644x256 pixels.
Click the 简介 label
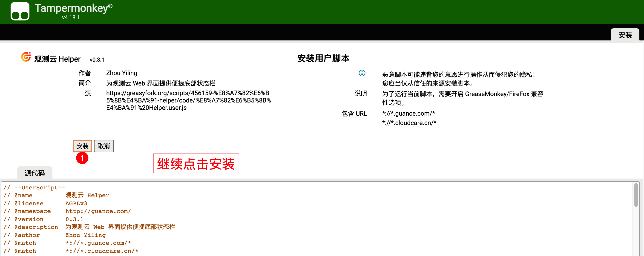tap(84, 83)
